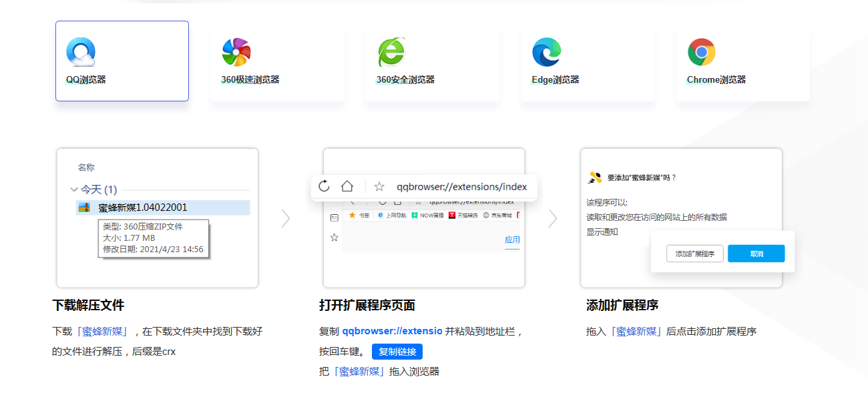
Task: Collapse the 今天 (1) group chevron
Action: pos(74,189)
